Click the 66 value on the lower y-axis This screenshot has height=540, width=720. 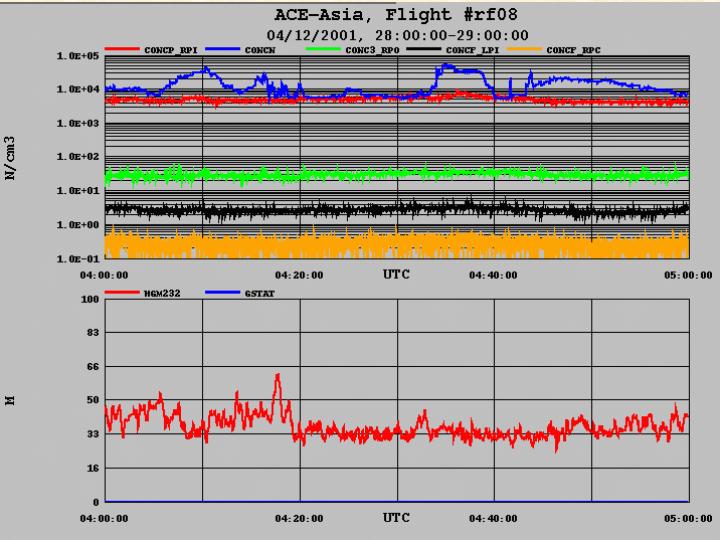(93, 366)
